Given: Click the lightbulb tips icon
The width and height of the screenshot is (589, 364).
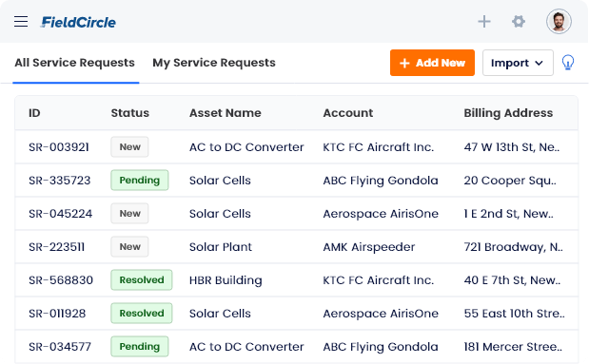Looking at the screenshot, I should pyautogui.click(x=568, y=63).
